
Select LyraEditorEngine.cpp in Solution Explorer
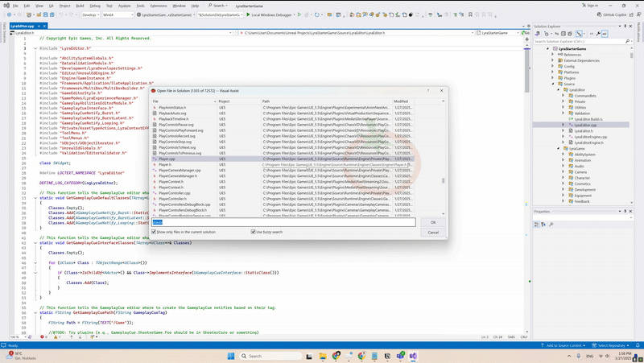[590, 137]
